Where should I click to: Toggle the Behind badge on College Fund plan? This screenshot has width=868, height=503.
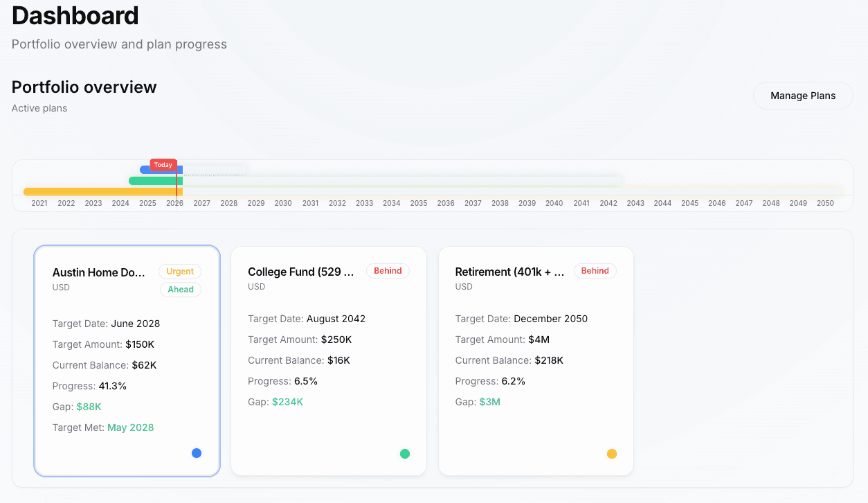[388, 271]
